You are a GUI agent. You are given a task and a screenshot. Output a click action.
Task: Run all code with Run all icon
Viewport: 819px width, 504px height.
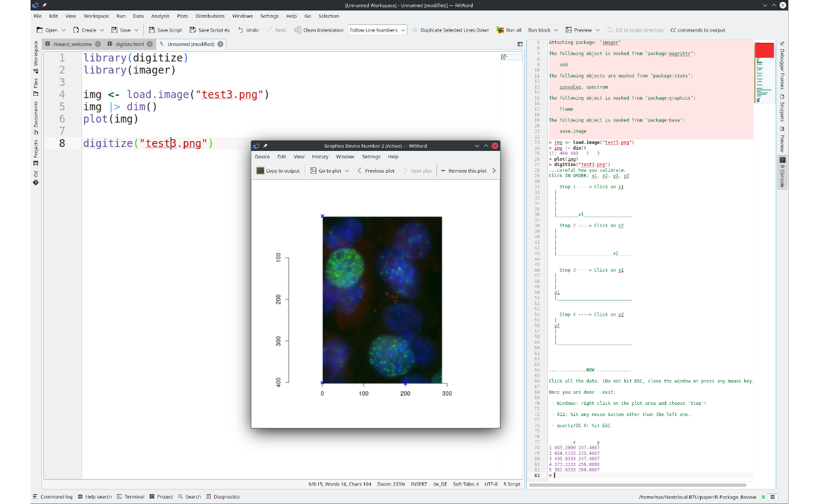coord(500,30)
